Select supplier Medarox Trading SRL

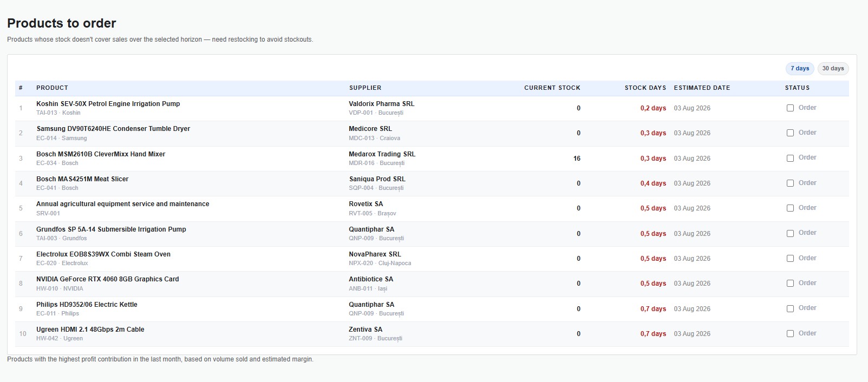tap(382, 154)
